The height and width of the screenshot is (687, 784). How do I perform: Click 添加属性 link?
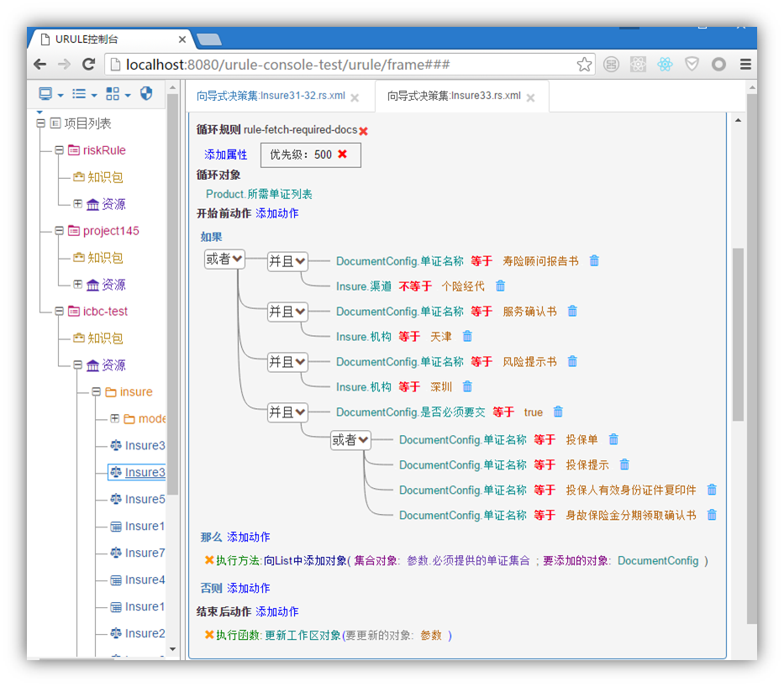225,155
